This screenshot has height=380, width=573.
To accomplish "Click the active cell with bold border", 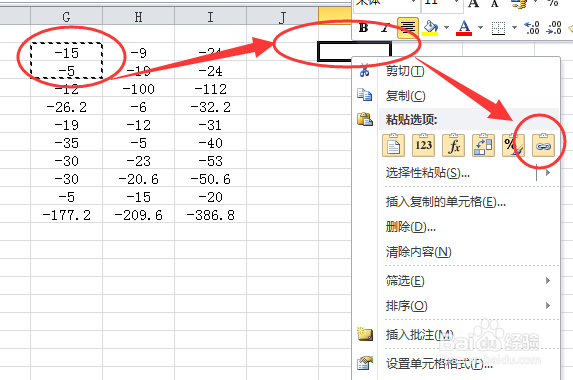I will click(354, 52).
